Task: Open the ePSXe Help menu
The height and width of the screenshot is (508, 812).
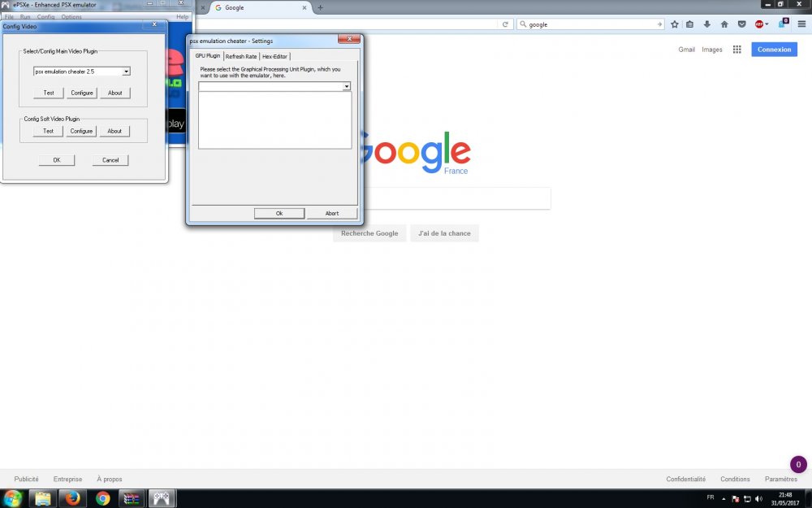Action: [182, 16]
